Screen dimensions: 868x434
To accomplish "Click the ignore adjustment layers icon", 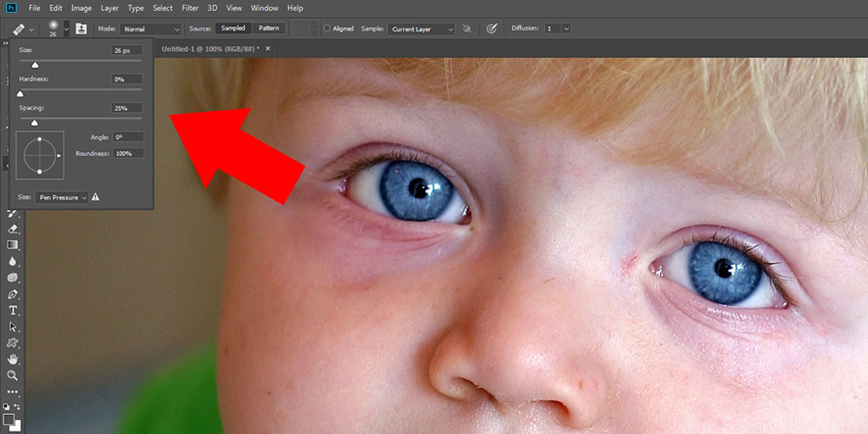I will click(x=467, y=29).
